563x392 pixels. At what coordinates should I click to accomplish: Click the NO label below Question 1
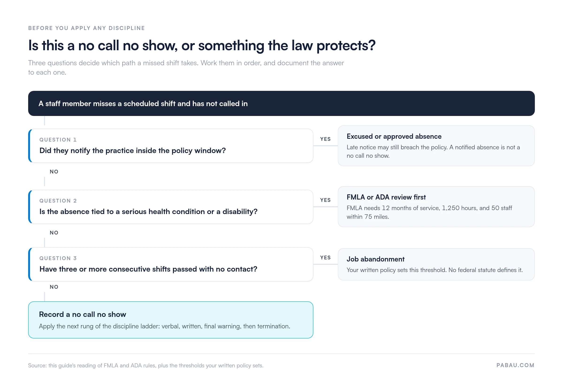pyautogui.click(x=54, y=171)
